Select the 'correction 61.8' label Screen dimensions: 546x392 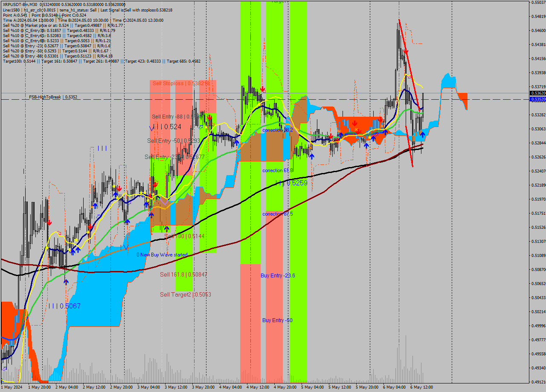[278, 170]
